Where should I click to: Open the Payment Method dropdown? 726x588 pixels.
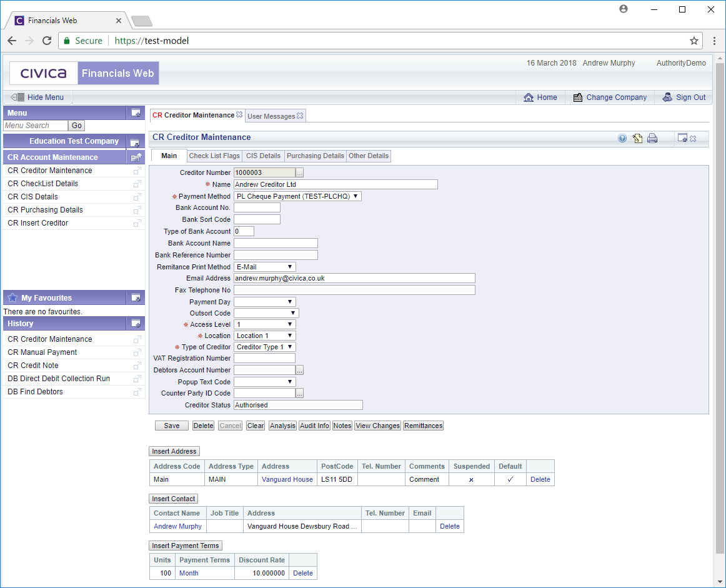[297, 196]
